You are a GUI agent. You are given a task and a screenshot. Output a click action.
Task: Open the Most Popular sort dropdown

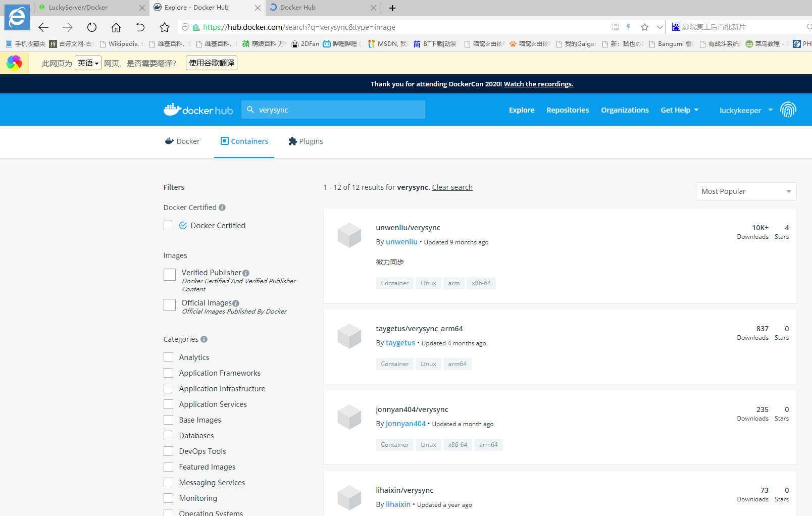click(745, 191)
